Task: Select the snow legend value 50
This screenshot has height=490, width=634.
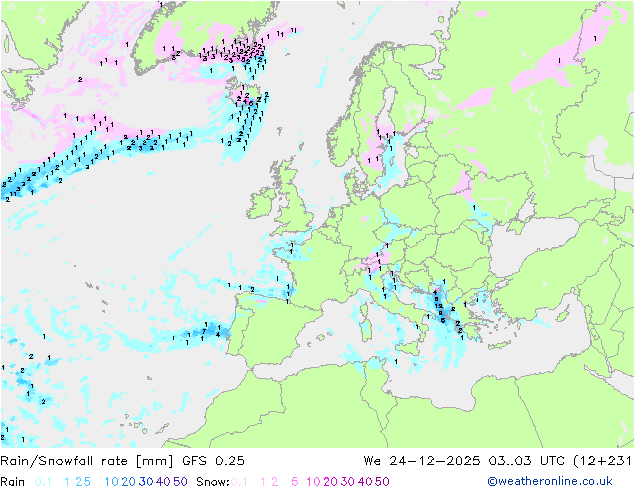Action: pyautogui.click(x=382, y=482)
